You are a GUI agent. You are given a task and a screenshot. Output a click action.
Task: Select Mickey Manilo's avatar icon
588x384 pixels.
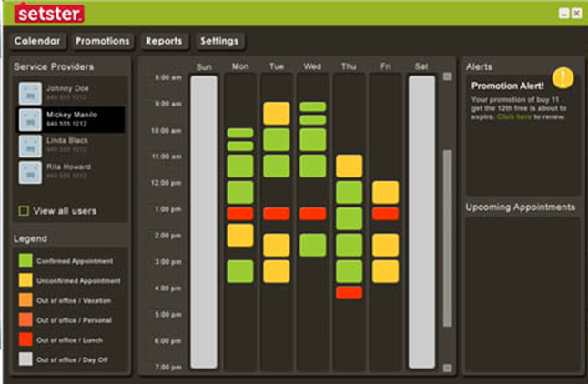coord(31,119)
